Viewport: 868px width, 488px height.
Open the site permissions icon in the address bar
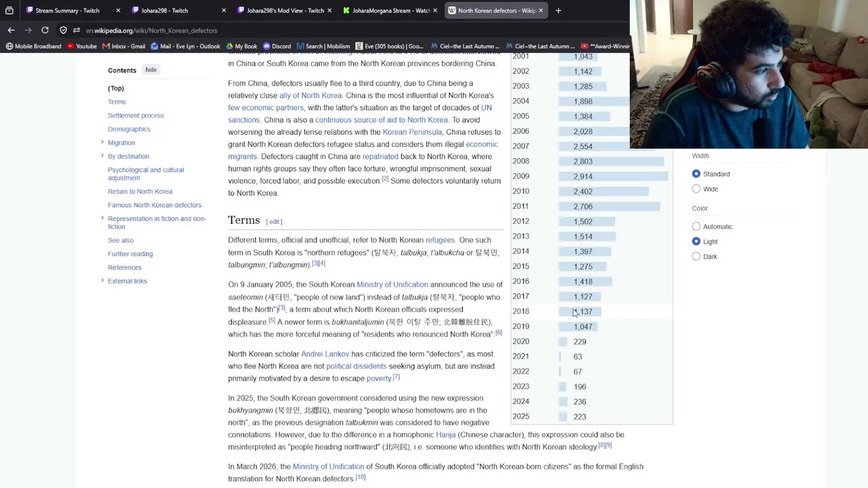pos(77,30)
